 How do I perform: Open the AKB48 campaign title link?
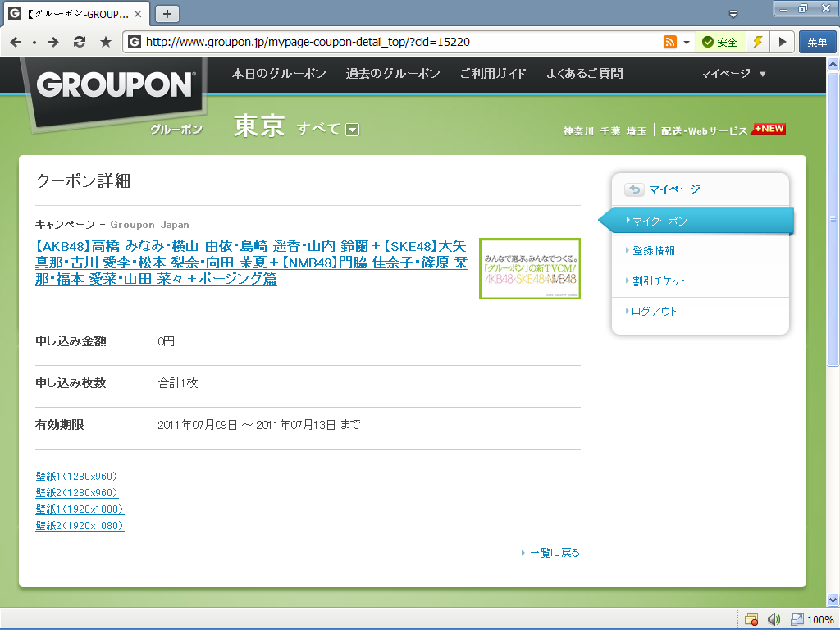(x=252, y=262)
